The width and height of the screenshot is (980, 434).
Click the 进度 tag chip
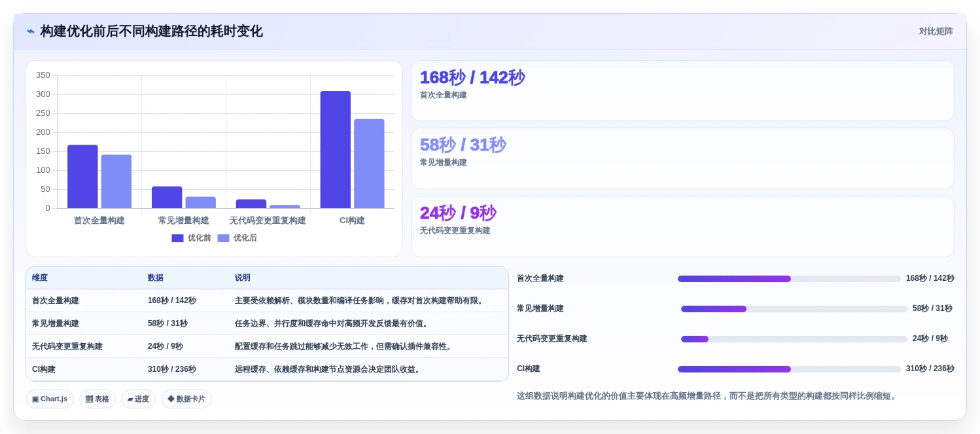click(x=138, y=399)
